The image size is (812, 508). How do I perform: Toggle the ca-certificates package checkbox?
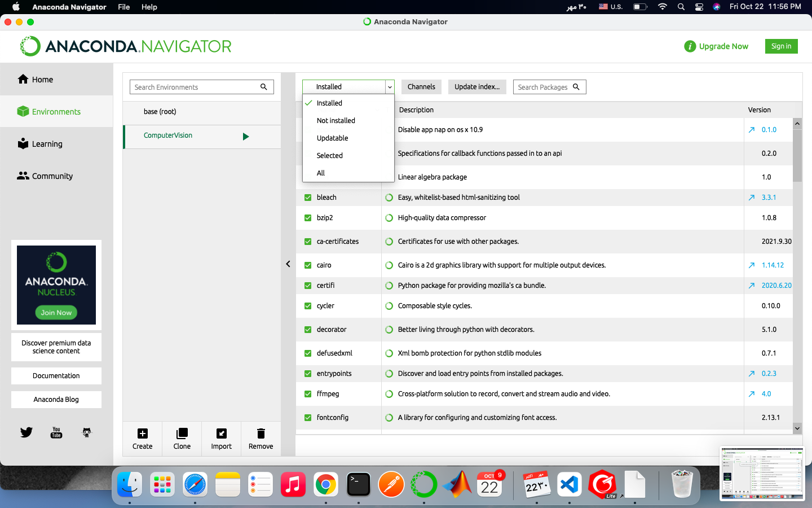click(308, 242)
